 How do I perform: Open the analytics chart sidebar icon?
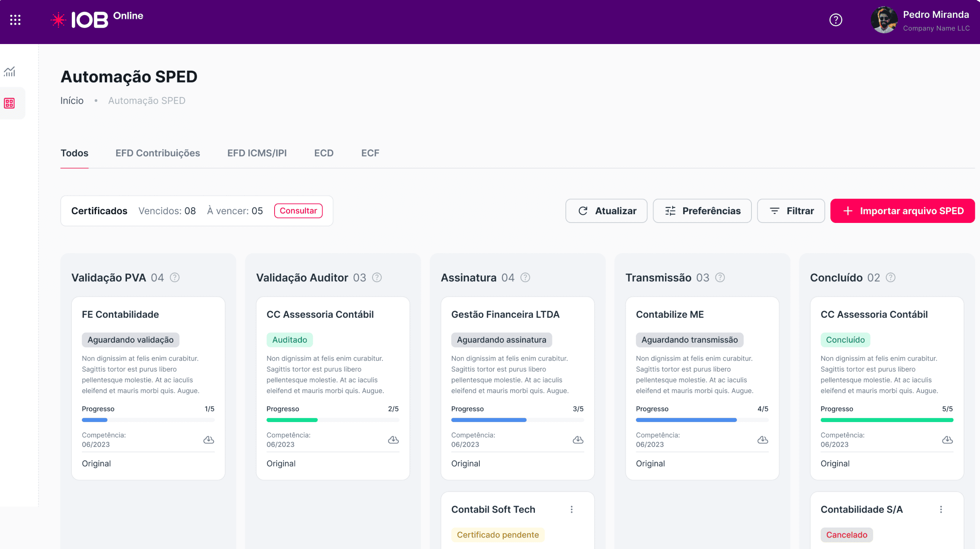pos(10,71)
